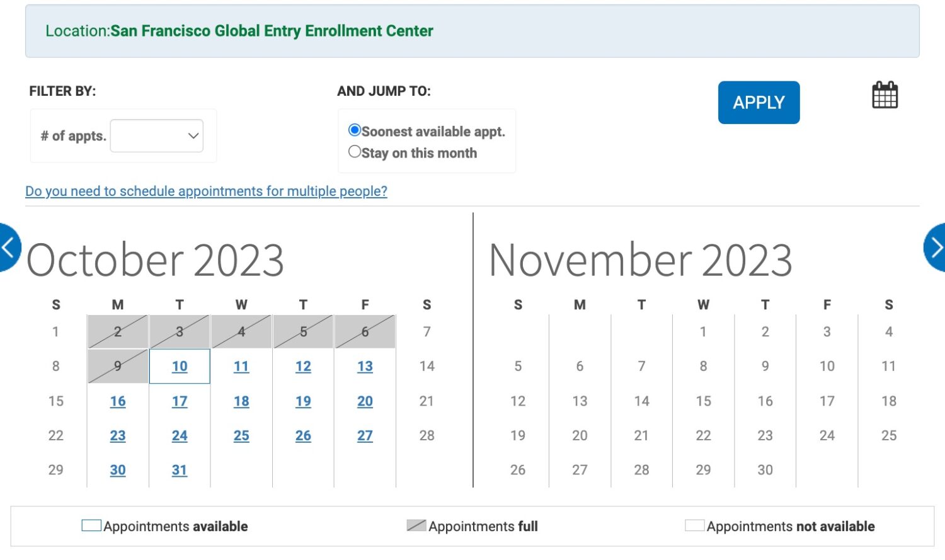Expand the # of appts. dropdown
The image size is (945, 560).
[x=157, y=135]
